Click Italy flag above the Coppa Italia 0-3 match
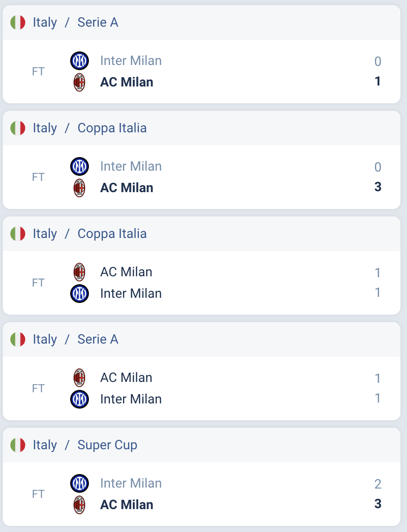 click(x=18, y=128)
